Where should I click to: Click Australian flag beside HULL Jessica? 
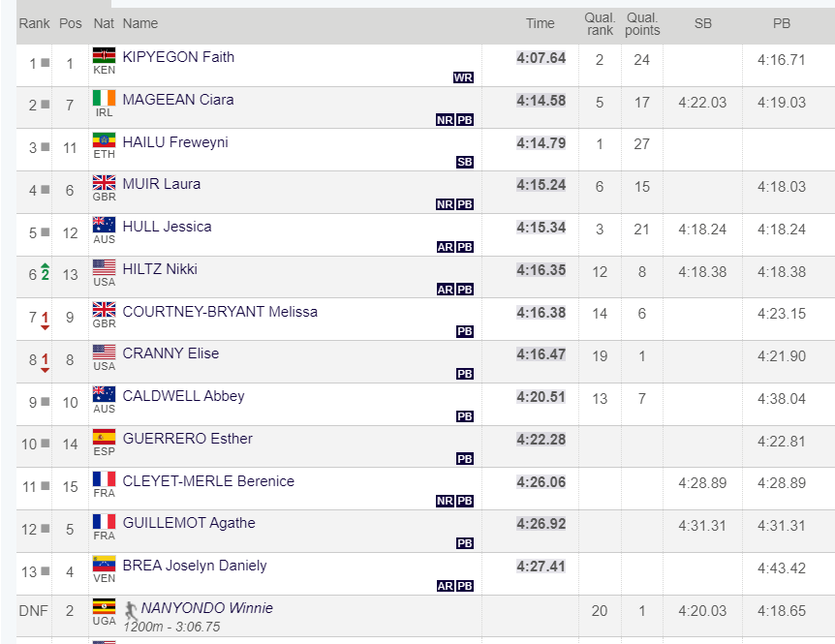(104, 225)
